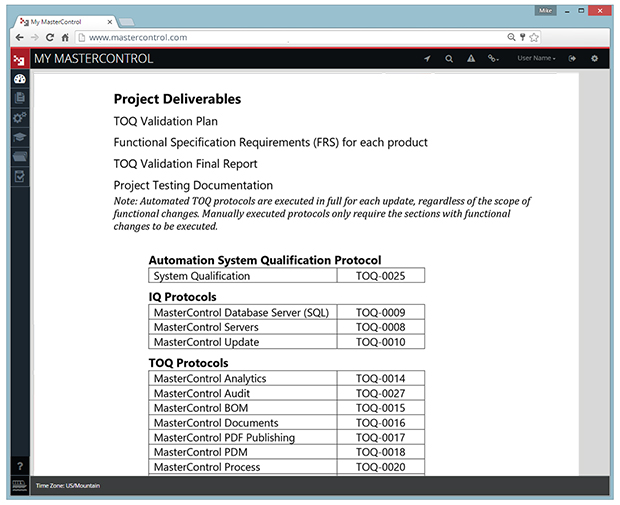Open the dashboard gauge icon in sidebar
The image size is (620, 505).
(20, 79)
